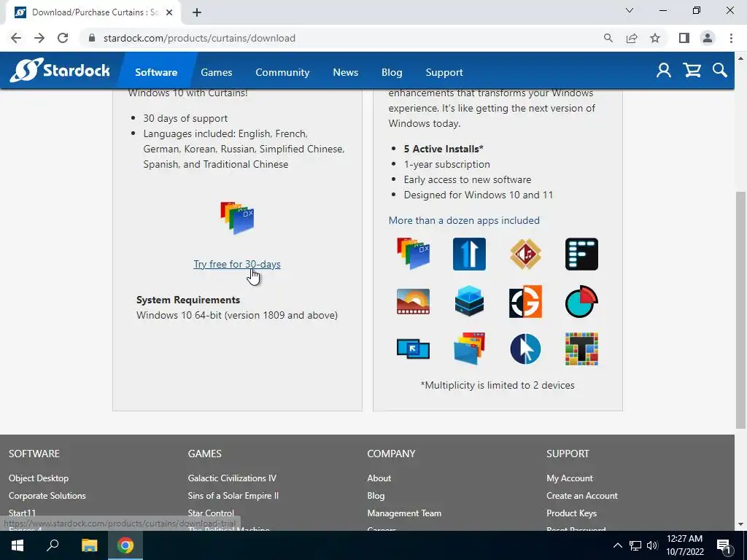Click the Tiles colorful T icon

tap(581, 349)
